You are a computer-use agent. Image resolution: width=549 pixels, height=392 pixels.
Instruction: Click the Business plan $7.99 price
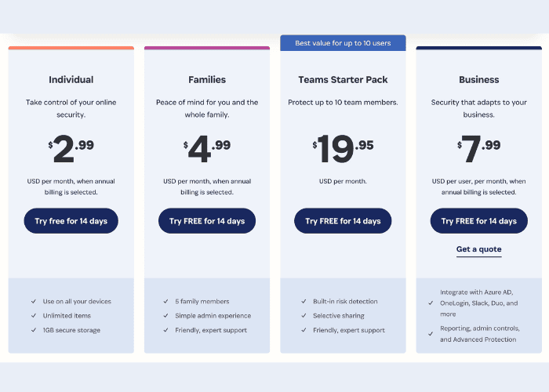click(478, 147)
